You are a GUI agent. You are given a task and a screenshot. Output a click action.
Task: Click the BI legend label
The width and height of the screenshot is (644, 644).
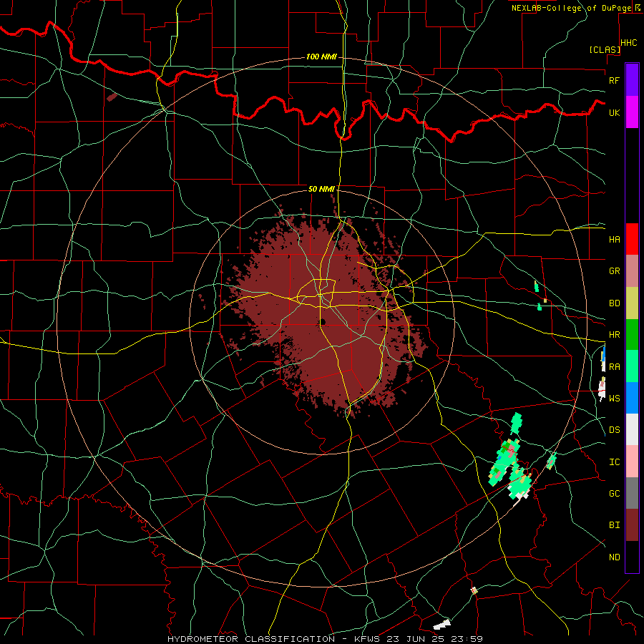[x=614, y=525]
